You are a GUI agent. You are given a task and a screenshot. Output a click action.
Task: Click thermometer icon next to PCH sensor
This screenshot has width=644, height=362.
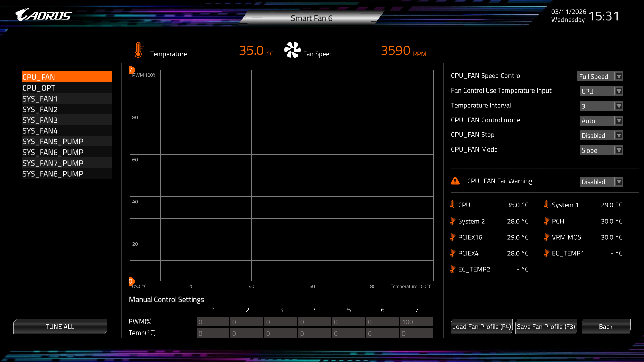pyautogui.click(x=547, y=221)
